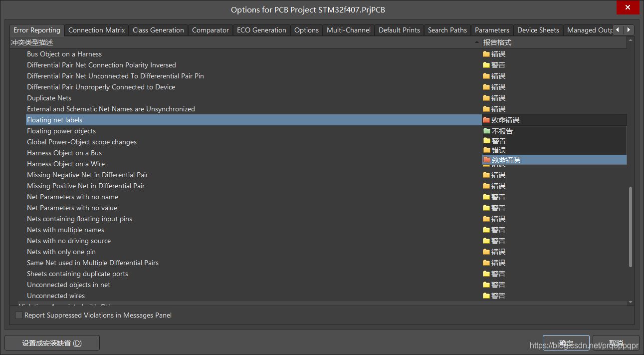The height and width of the screenshot is (355, 644).
Task: Click folder icon beside Bus Object on a Harness
Action: point(486,54)
